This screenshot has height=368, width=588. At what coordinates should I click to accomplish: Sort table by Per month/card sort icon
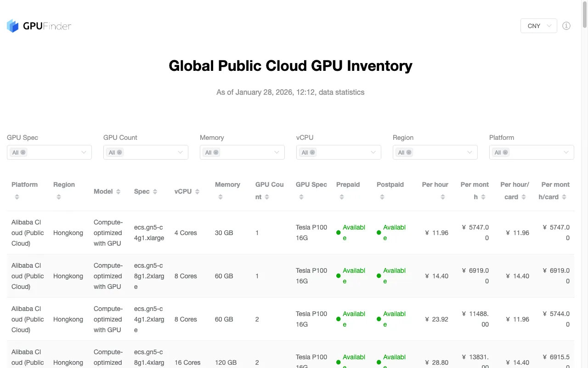(x=564, y=197)
